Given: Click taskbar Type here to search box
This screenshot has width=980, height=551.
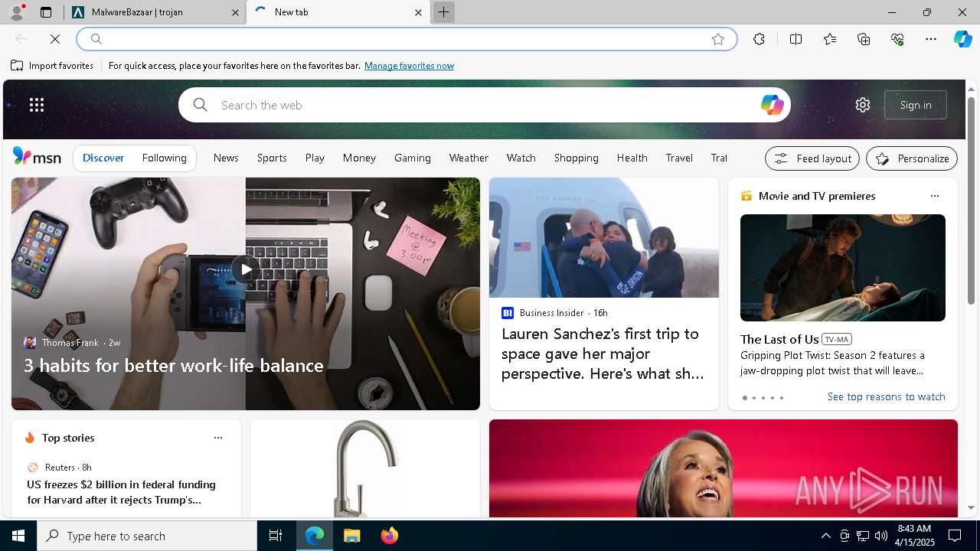Looking at the screenshot, I should pyautogui.click(x=147, y=536).
